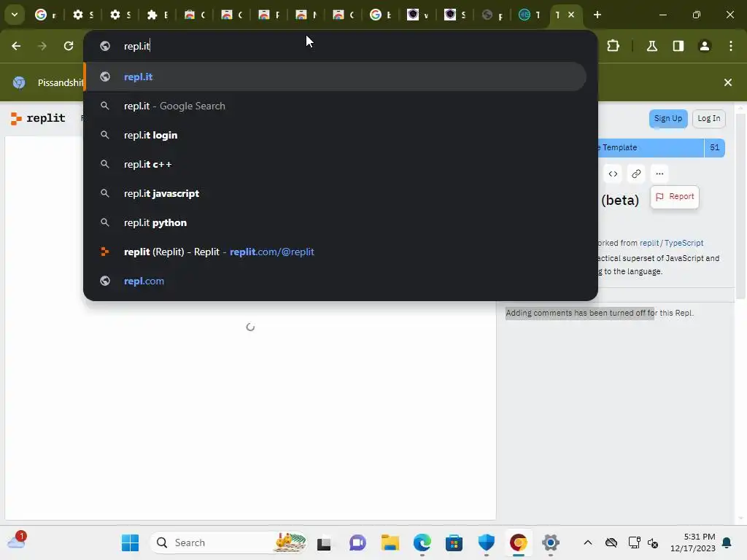Open clock showing 5:31 PM
Screen dimensions: 747x560
click(x=693, y=542)
